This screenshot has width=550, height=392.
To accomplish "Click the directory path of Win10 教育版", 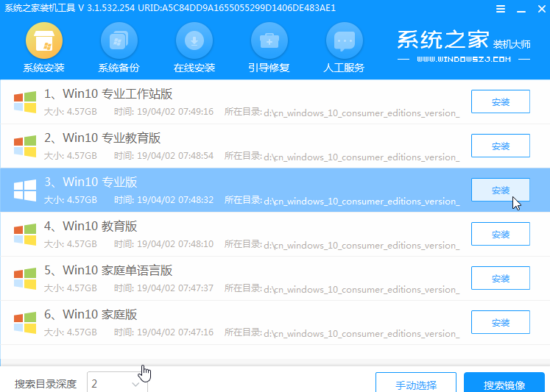I will point(362,246).
